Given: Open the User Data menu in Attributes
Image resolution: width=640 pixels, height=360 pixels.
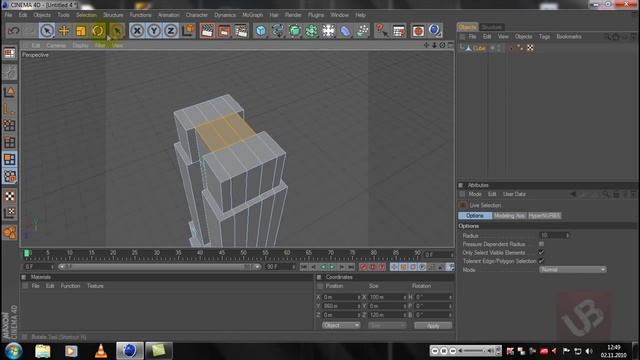Looking at the screenshot, I should [x=514, y=194].
